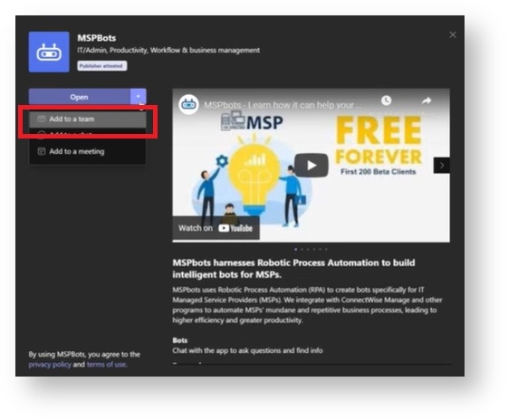Click the meeting icon next to Add to a meeting
Image resolution: width=508 pixels, height=420 pixels.
coord(42,151)
